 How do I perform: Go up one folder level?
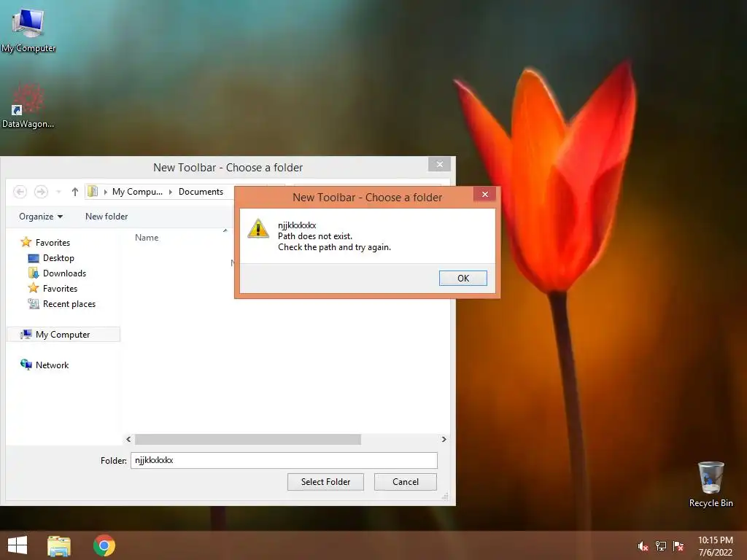(x=75, y=192)
